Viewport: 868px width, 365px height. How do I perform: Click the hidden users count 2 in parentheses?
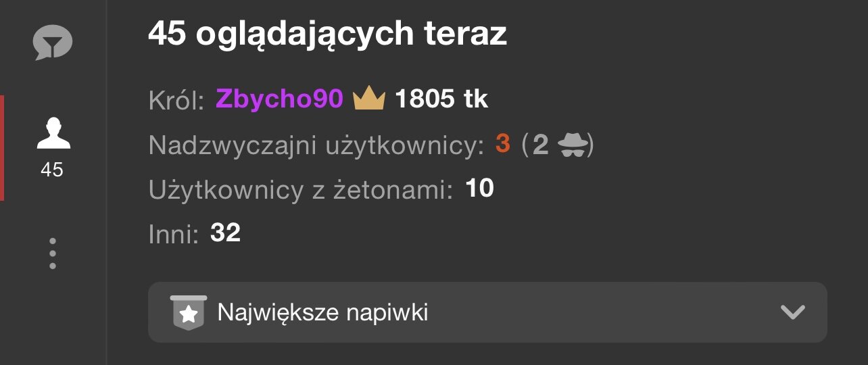[x=540, y=145]
